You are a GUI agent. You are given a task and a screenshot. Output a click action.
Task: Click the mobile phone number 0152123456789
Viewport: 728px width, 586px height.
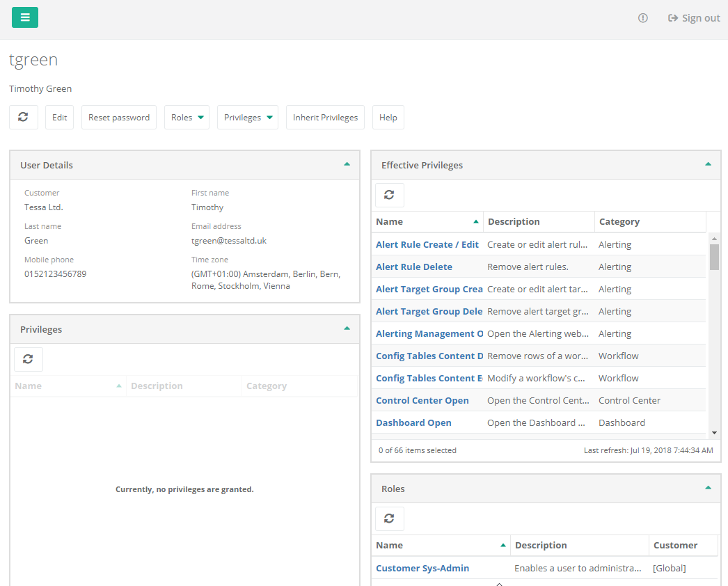(x=55, y=274)
